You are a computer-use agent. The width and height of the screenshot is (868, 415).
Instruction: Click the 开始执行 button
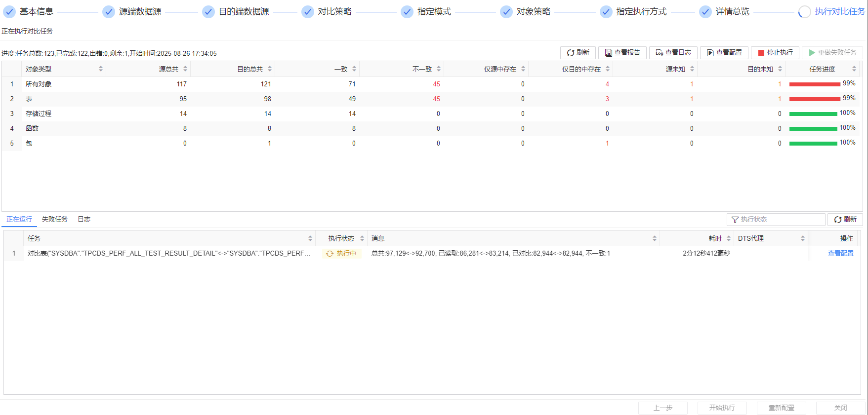point(722,408)
